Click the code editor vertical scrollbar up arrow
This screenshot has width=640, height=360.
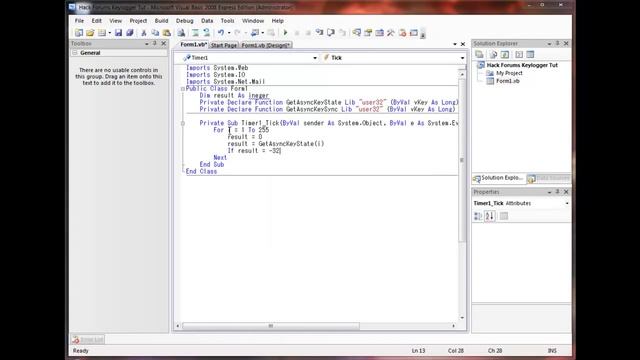tap(462, 74)
